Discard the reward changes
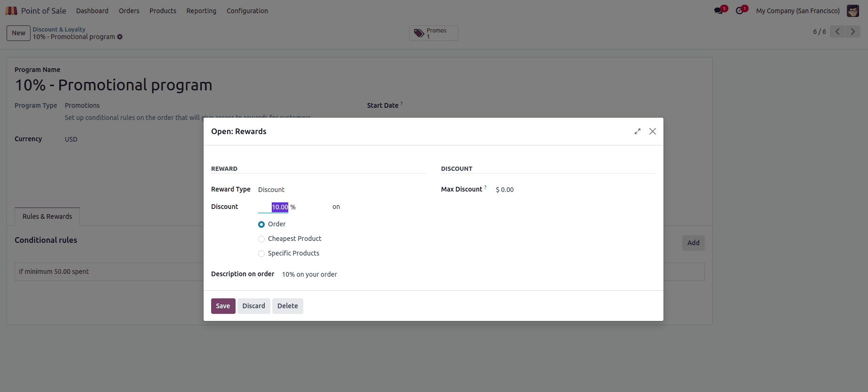 click(x=254, y=306)
